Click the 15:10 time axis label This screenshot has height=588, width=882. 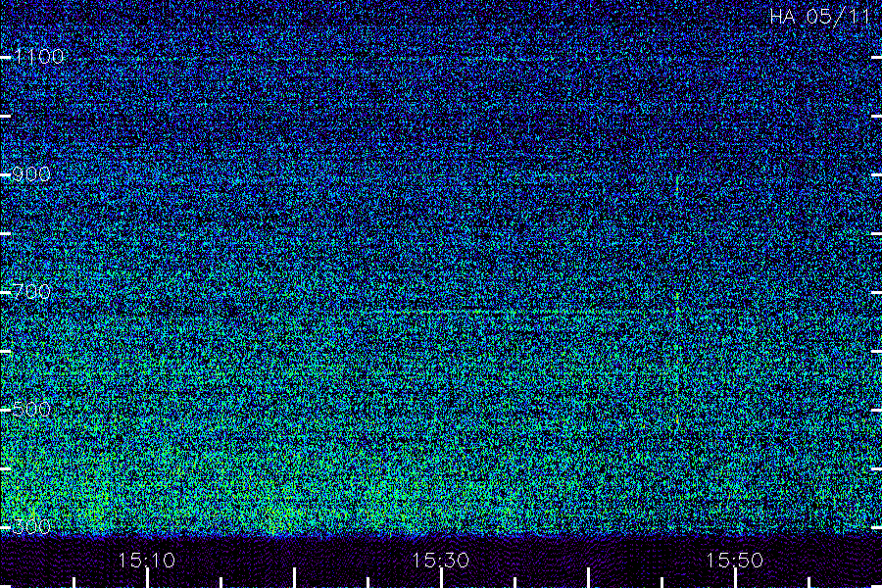[147, 560]
